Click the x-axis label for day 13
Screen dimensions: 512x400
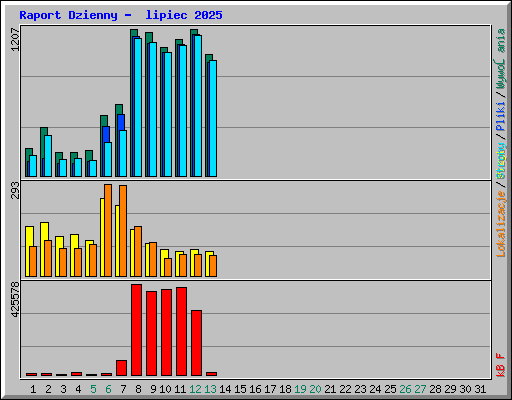click(210, 389)
